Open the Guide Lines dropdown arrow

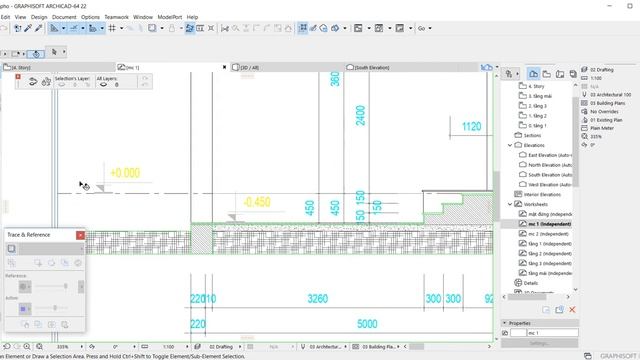coord(64,28)
